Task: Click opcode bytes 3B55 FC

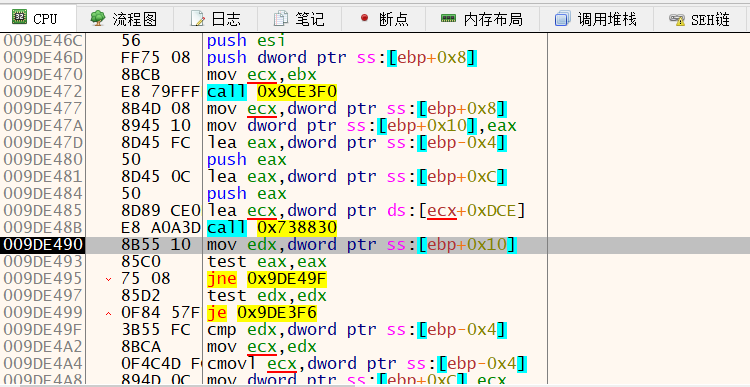Action: pyautogui.click(x=156, y=330)
